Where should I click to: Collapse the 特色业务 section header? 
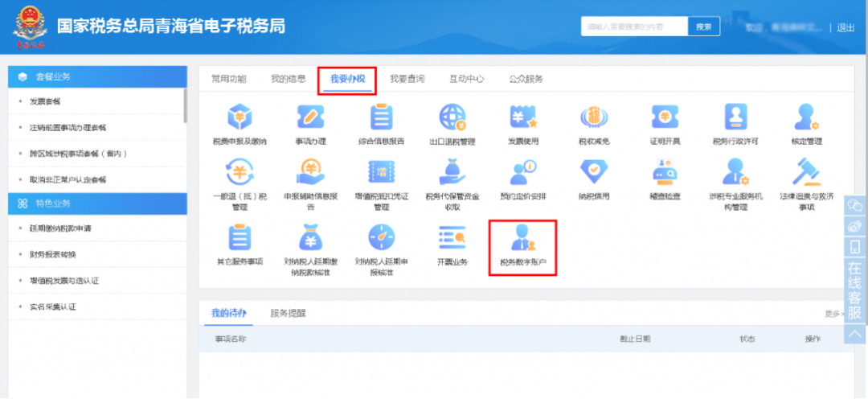coord(96,204)
